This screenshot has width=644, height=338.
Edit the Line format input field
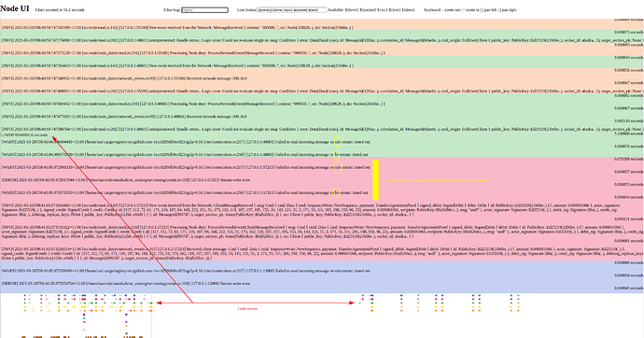coord(291,10)
